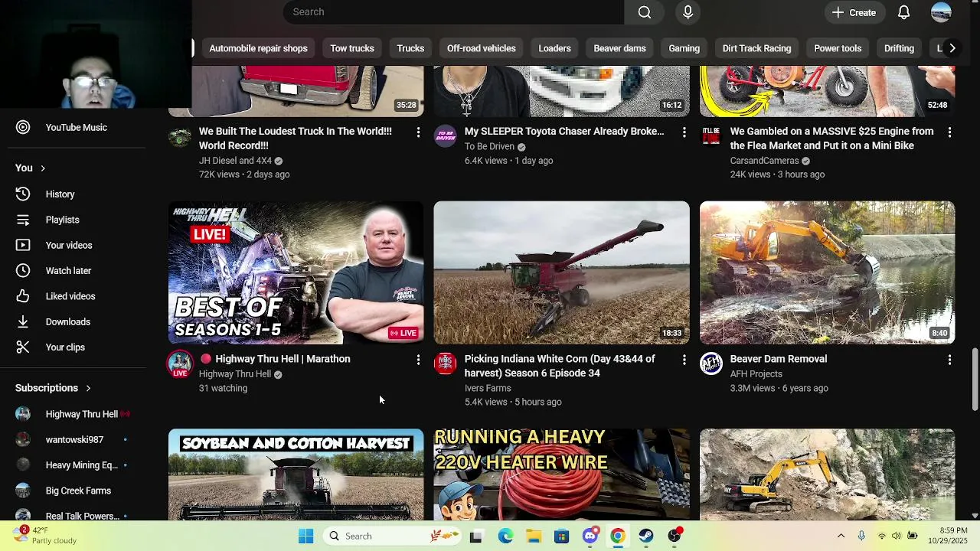This screenshot has width=980, height=551.
Task: Open more options for Highway Thru Hell Marathon
Action: [x=418, y=360]
